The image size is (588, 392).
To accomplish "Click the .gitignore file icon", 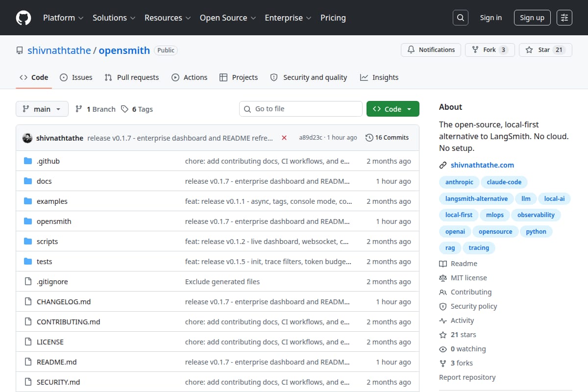I will [x=28, y=282].
